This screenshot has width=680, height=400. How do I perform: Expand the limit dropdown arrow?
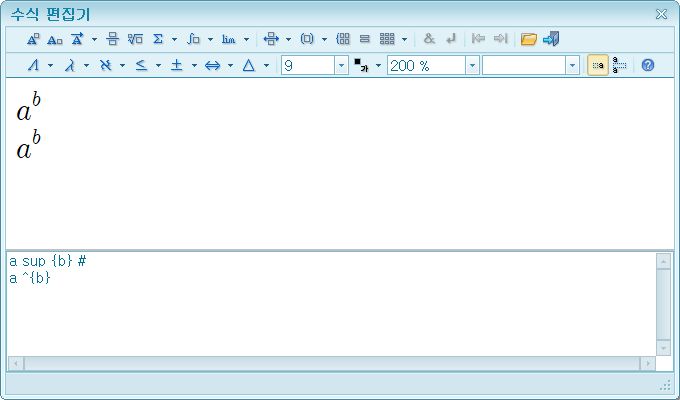246,39
